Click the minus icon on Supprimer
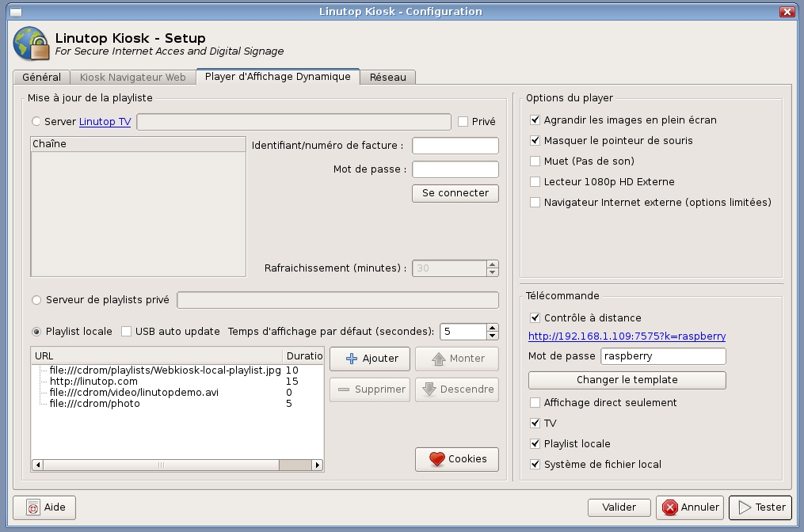Viewport: 804px width, 532px height. [344, 389]
